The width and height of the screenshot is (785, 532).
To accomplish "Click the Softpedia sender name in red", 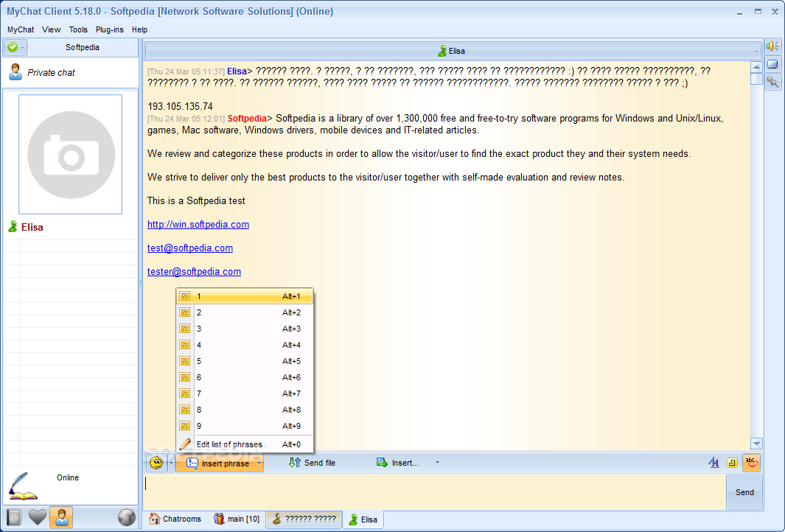I will click(x=247, y=118).
